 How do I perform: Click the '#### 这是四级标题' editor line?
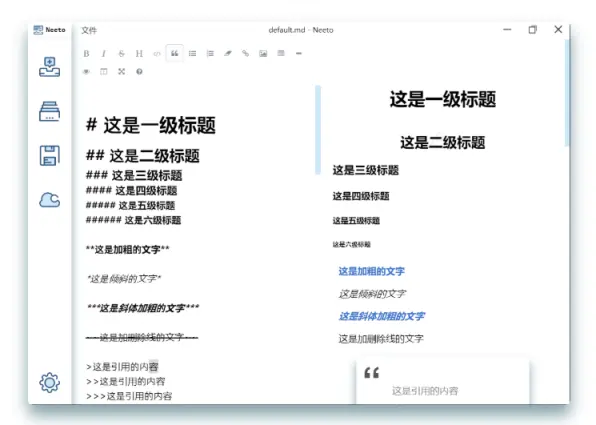coord(131,190)
